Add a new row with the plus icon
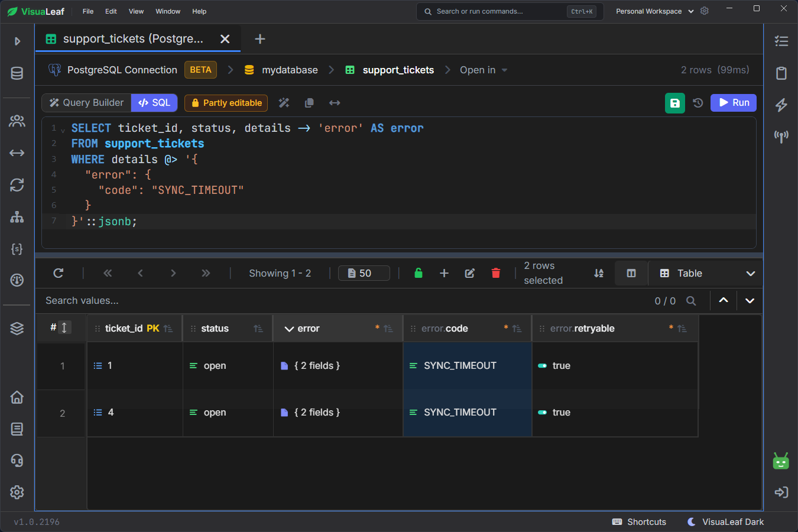Screen dimensions: 798x532 445,273
